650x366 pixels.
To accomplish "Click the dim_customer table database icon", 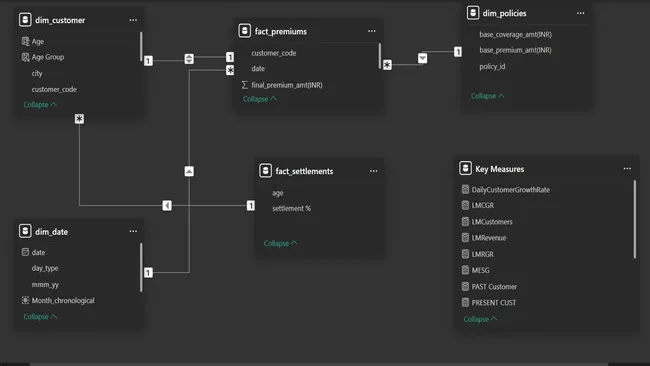I will [25, 19].
